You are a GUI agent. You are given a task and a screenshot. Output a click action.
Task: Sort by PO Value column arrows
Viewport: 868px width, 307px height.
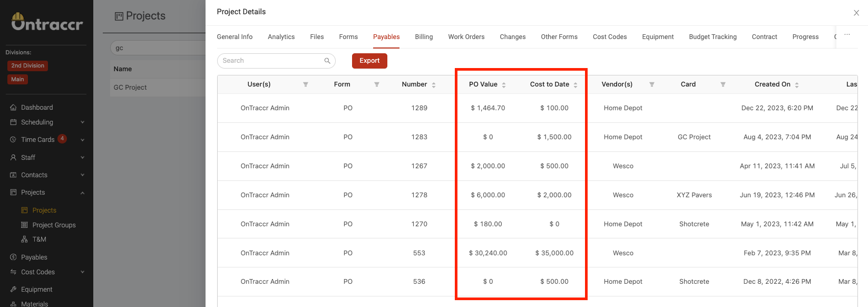click(x=504, y=85)
